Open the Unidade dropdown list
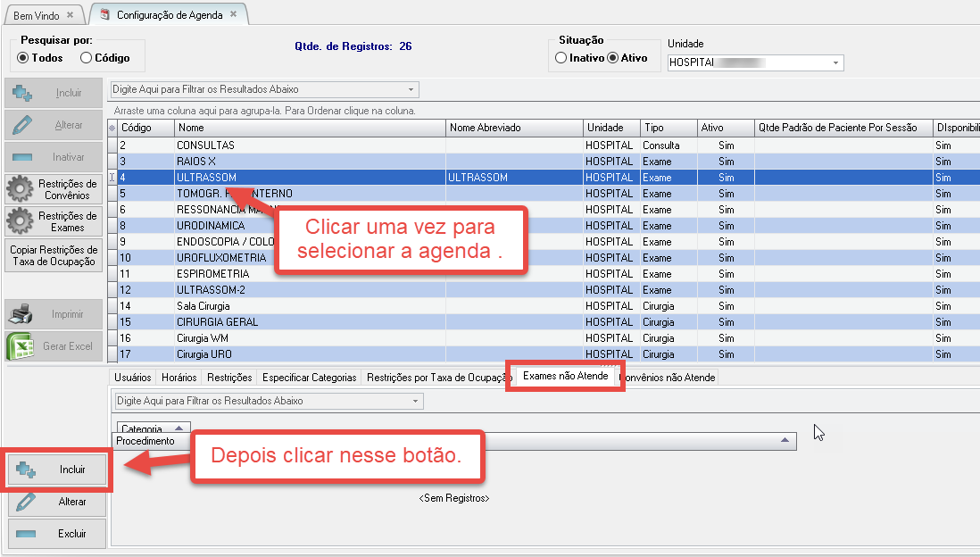 coord(835,62)
